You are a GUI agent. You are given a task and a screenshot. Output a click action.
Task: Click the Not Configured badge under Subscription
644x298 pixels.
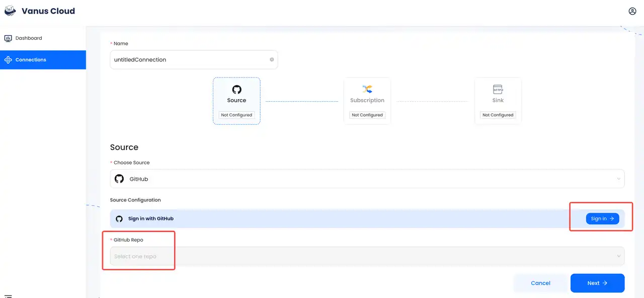[367, 115]
